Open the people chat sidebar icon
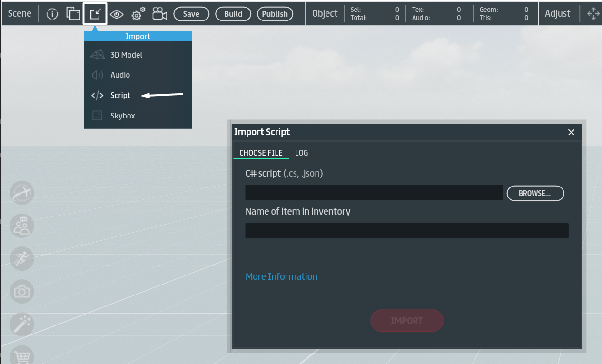The height and width of the screenshot is (364, 602). click(x=21, y=226)
